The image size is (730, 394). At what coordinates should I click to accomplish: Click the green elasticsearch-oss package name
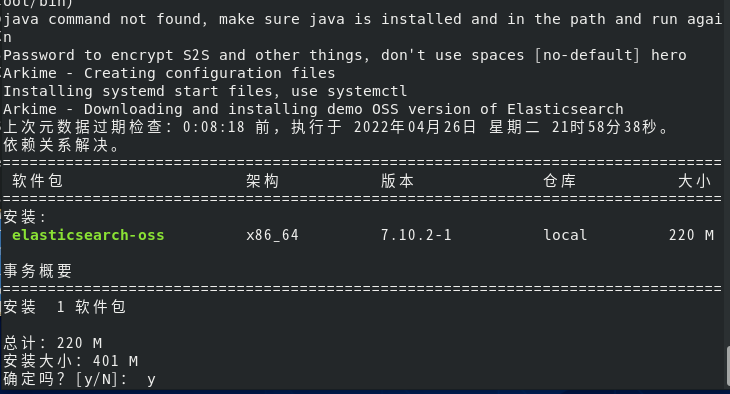pos(88,235)
